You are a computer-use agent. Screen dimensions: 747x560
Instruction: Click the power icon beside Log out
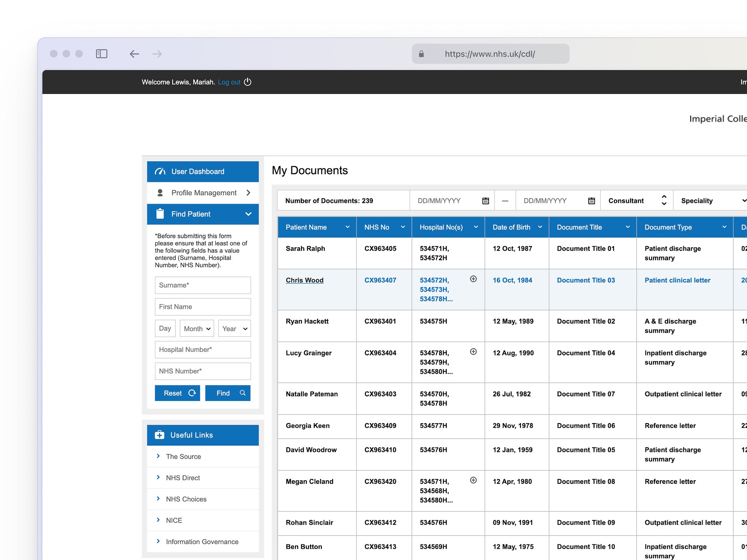(248, 82)
